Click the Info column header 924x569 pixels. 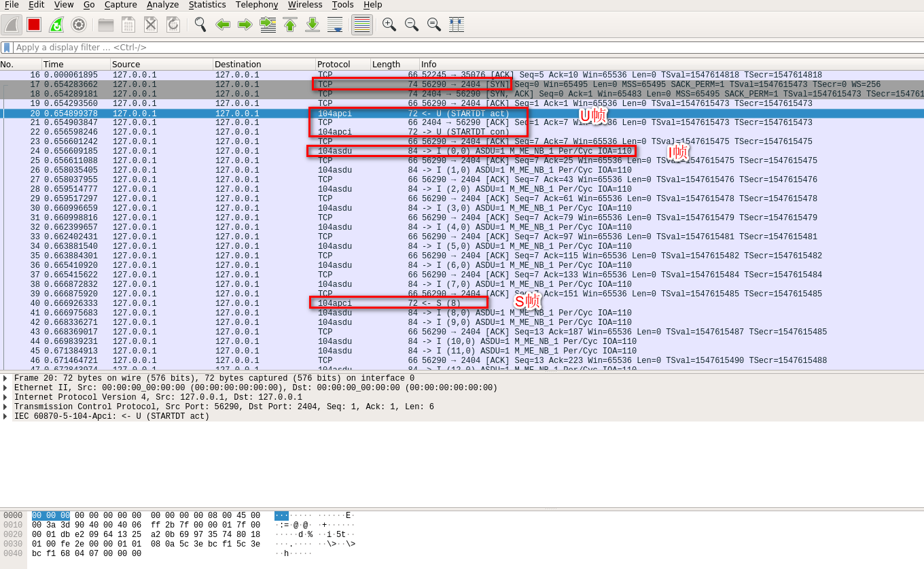(671, 64)
